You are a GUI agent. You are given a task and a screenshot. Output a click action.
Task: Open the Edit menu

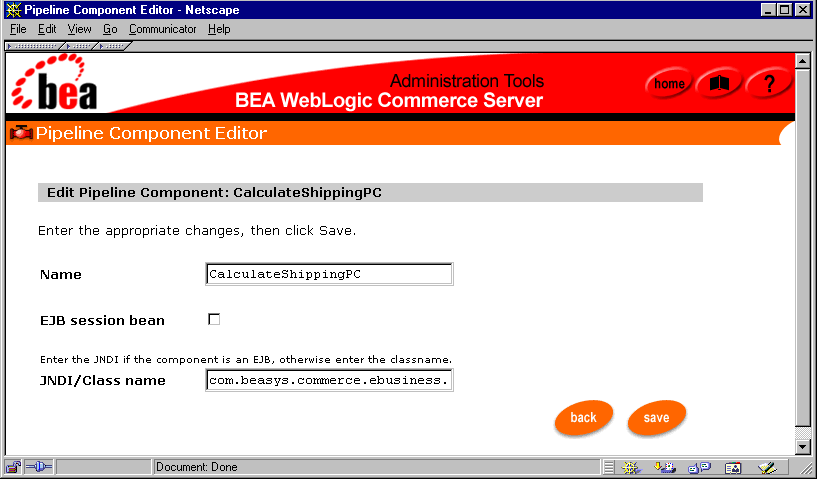click(x=47, y=29)
